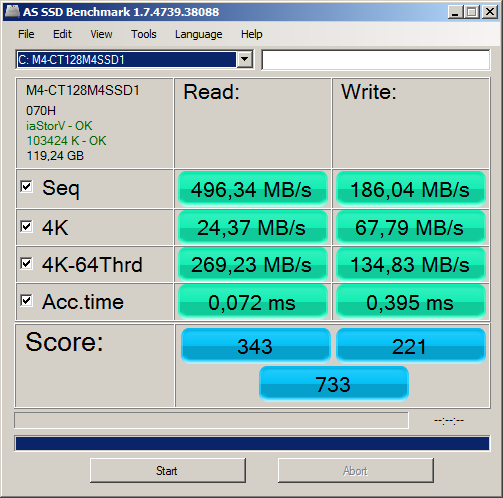The width and height of the screenshot is (503, 498).
Task: Uncheck the Acc.time test checkbox
Action: (26, 301)
